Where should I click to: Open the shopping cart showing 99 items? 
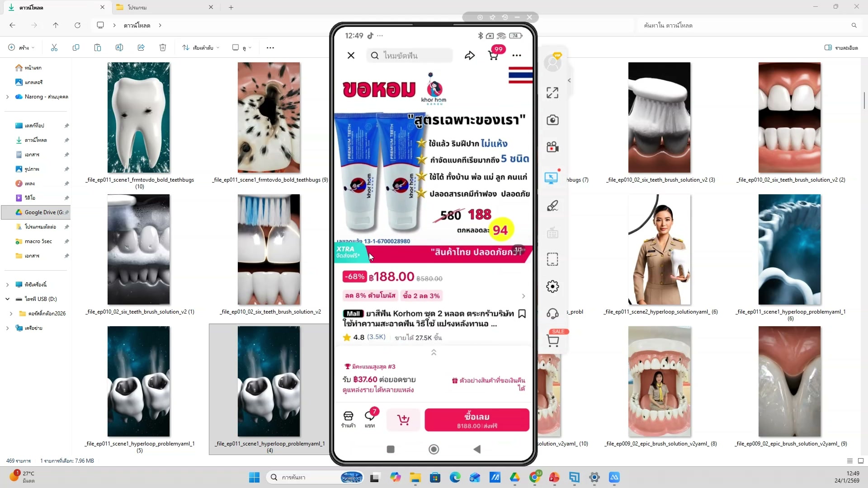coord(493,55)
